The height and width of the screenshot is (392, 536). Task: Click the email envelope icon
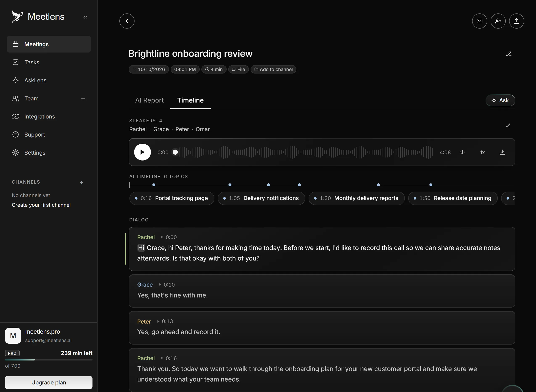coord(479,21)
